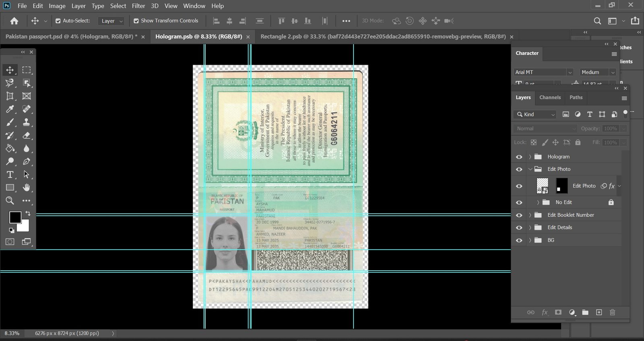Switch to the Paths tab
The image size is (644, 341).
576,98
